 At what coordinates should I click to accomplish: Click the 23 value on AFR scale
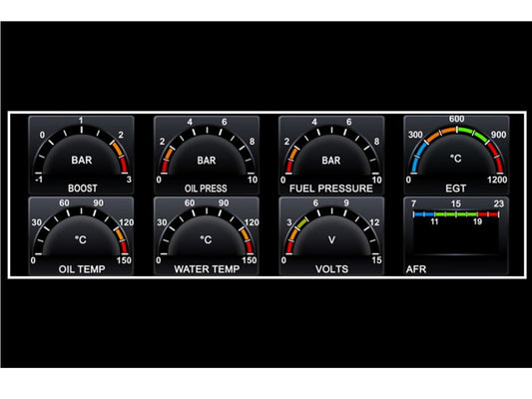(x=499, y=203)
